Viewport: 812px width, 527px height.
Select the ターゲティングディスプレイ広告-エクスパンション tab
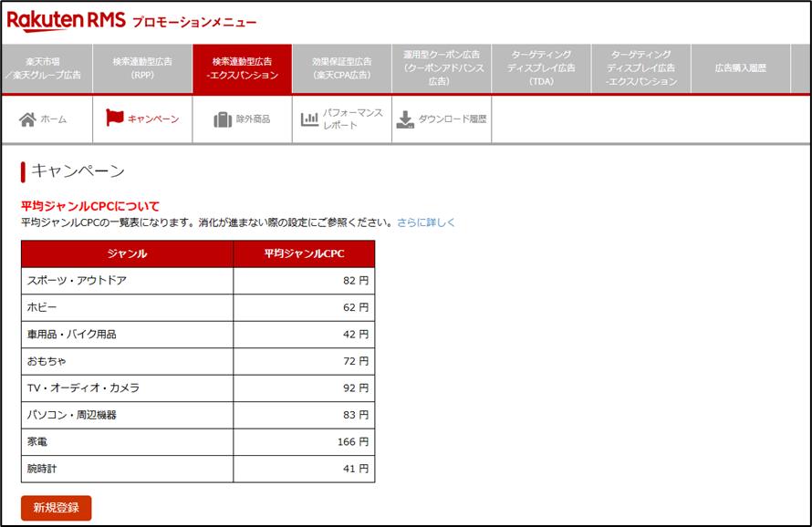[x=640, y=68]
